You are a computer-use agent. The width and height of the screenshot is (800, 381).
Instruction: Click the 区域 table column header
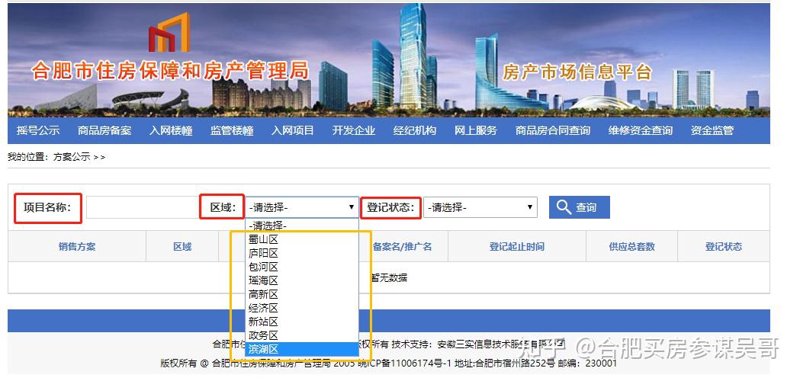pyautogui.click(x=182, y=247)
